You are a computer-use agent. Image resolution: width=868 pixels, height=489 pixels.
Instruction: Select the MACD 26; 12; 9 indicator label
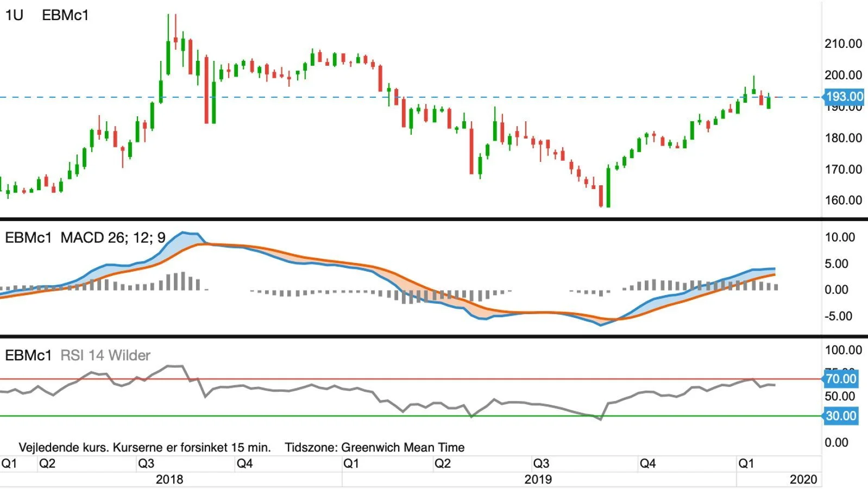click(113, 237)
